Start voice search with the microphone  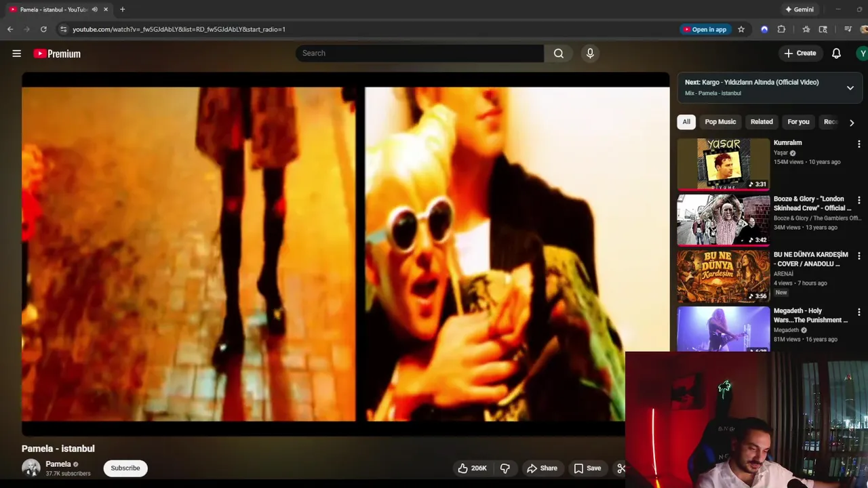tap(590, 54)
